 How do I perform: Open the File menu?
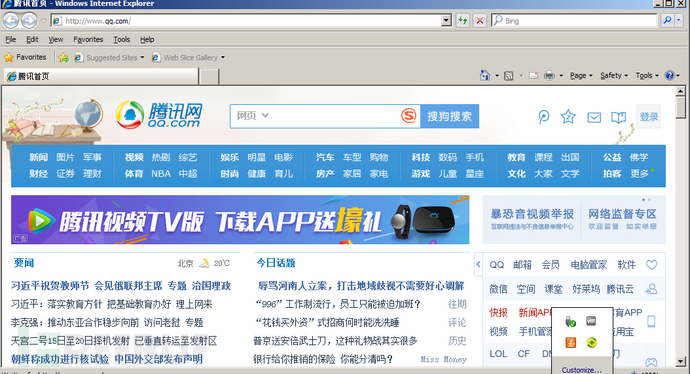(x=11, y=39)
